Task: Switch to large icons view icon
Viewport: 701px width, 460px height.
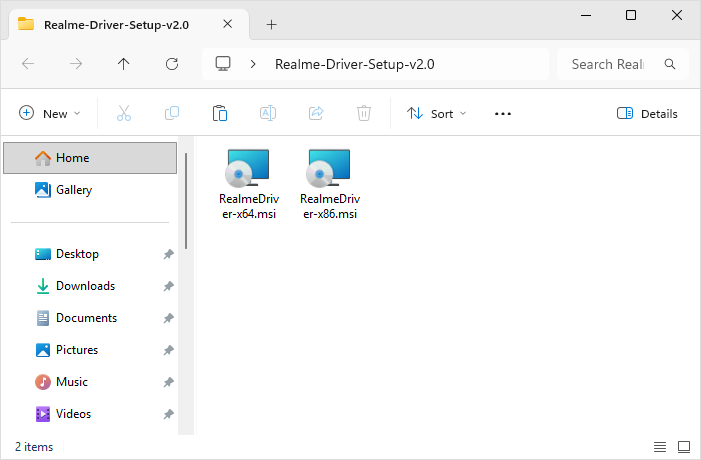Action: [x=684, y=447]
